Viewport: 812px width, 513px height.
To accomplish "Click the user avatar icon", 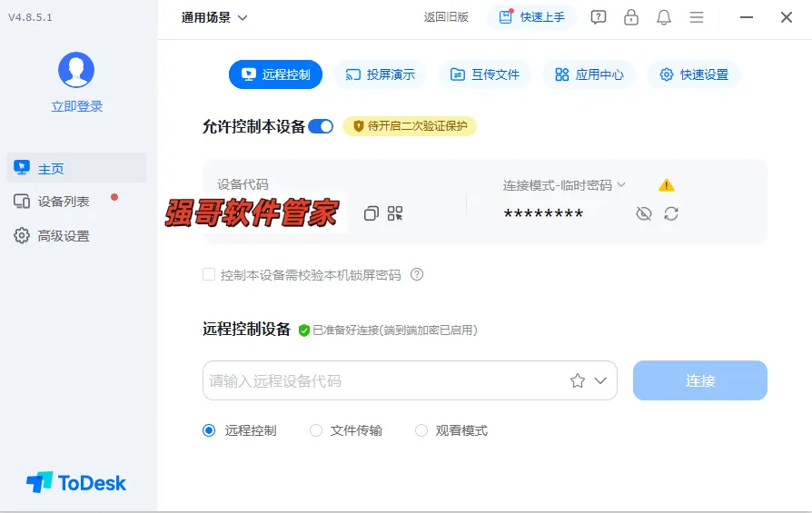I will [x=76, y=70].
